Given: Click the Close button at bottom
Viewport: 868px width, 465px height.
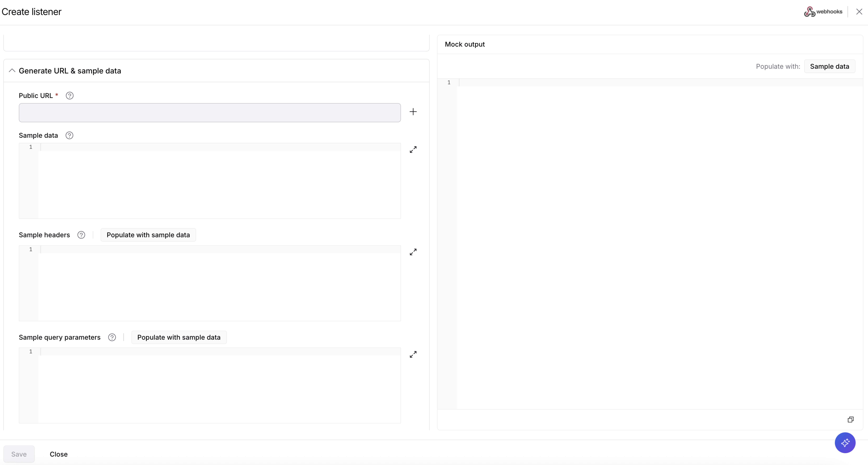Looking at the screenshot, I should pos(59,454).
